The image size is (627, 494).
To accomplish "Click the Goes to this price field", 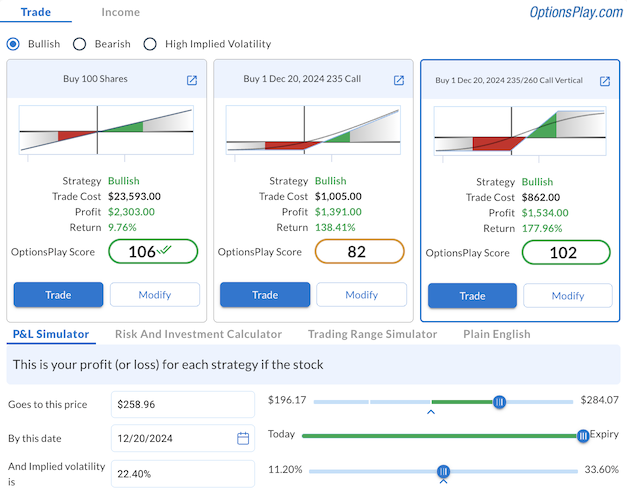I will coord(183,404).
